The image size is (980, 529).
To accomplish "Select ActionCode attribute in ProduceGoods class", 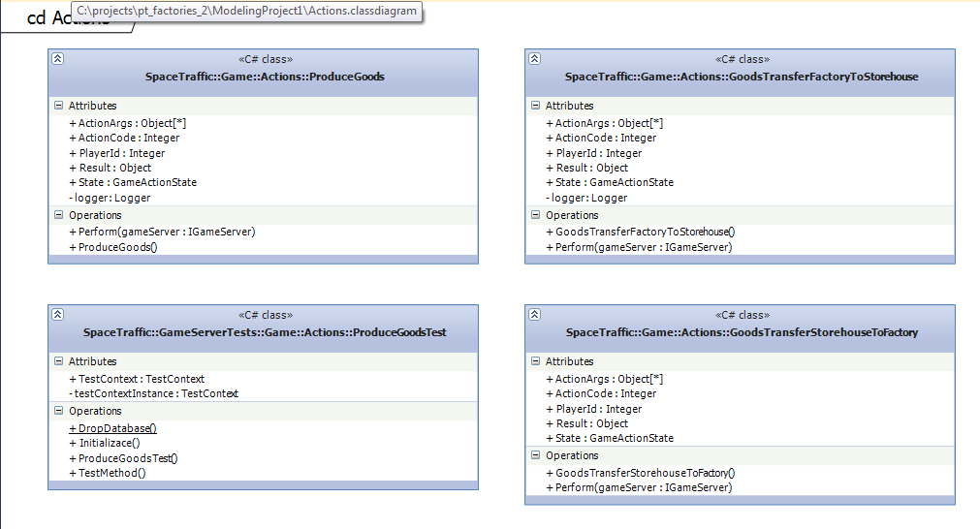I will click(124, 138).
